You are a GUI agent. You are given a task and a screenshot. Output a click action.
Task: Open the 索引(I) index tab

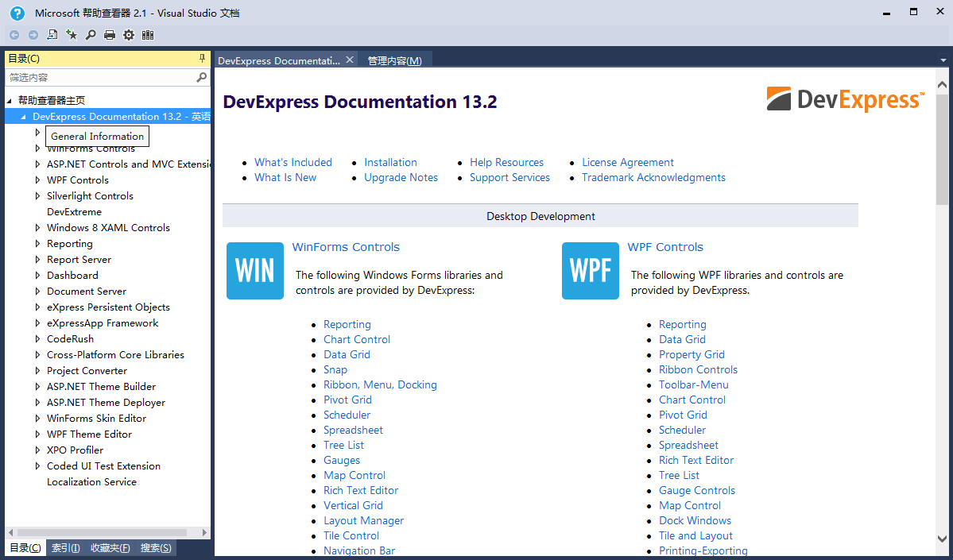[x=66, y=548]
